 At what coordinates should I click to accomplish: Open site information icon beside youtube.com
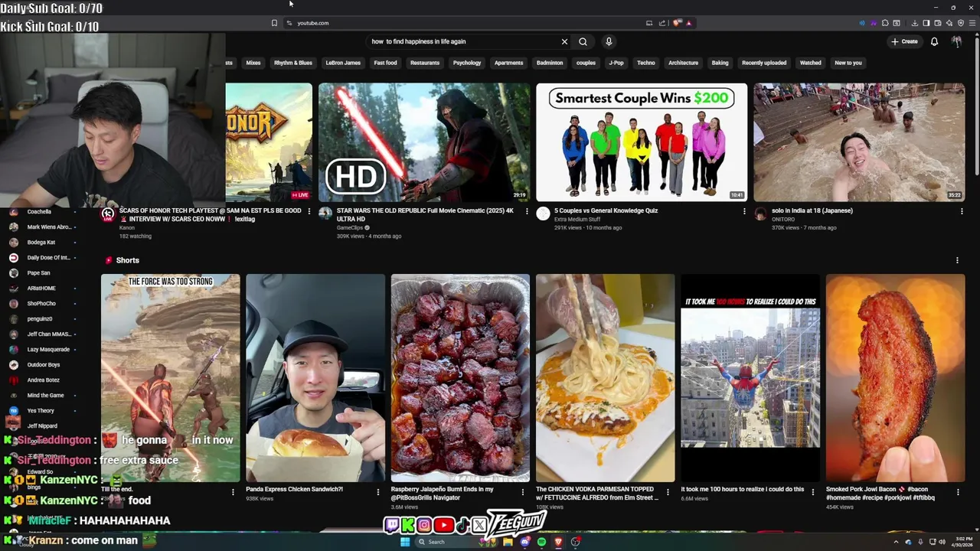pyautogui.click(x=289, y=23)
